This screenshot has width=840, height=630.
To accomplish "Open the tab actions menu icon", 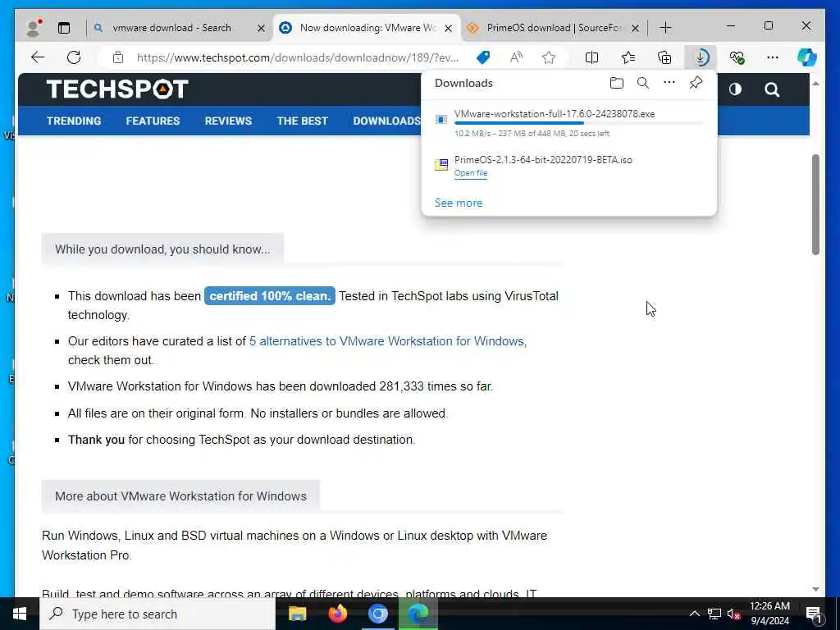I will coord(64,28).
